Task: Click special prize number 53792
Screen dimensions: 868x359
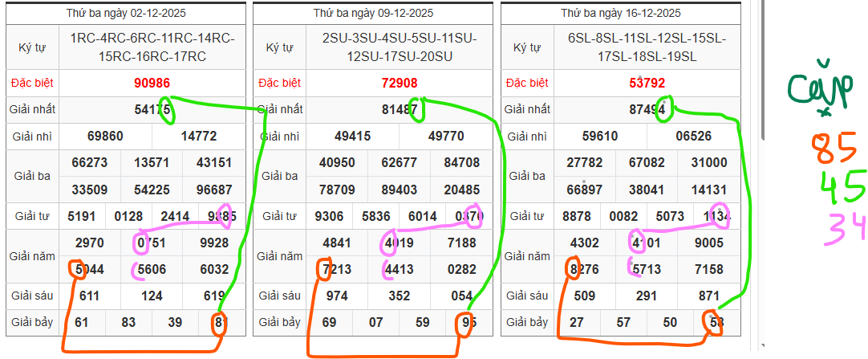Action: pyautogui.click(x=647, y=83)
